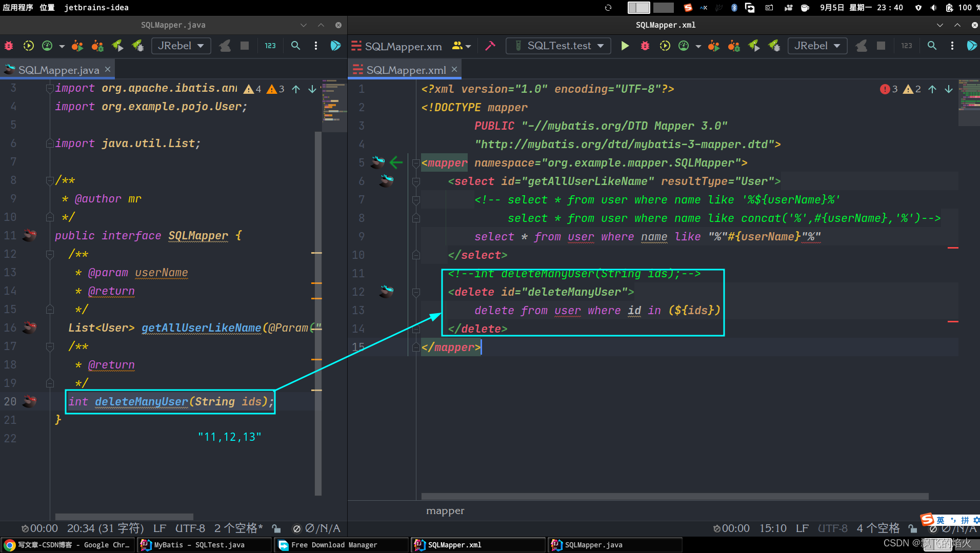Switch to the first workspace in the top panel
Screen dimensions: 980x553
(639, 8)
